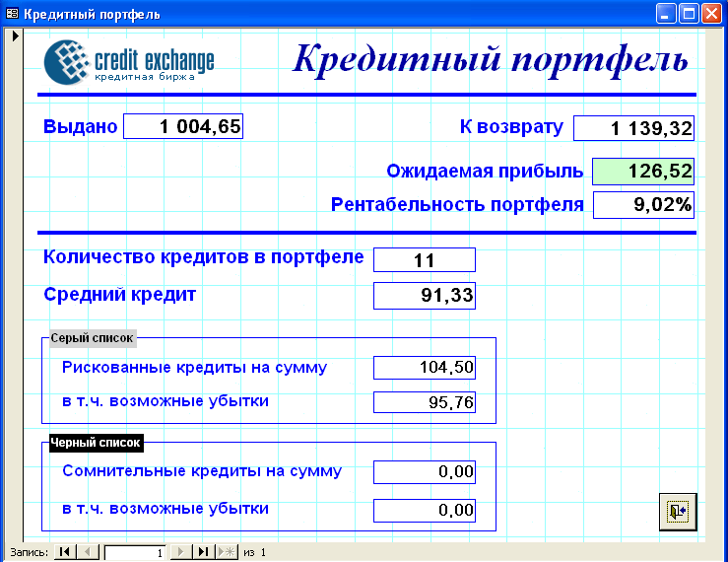Click grey list possible losses 95,76
The height and width of the screenshot is (562, 728).
tap(425, 402)
